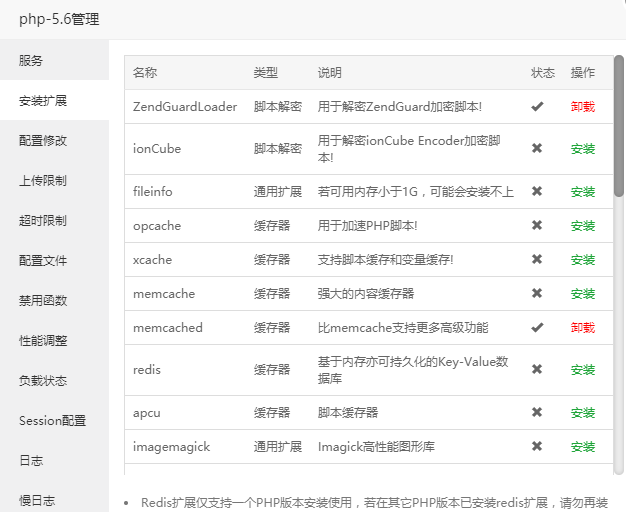Open the 服务 tab in sidebar

coord(31,61)
